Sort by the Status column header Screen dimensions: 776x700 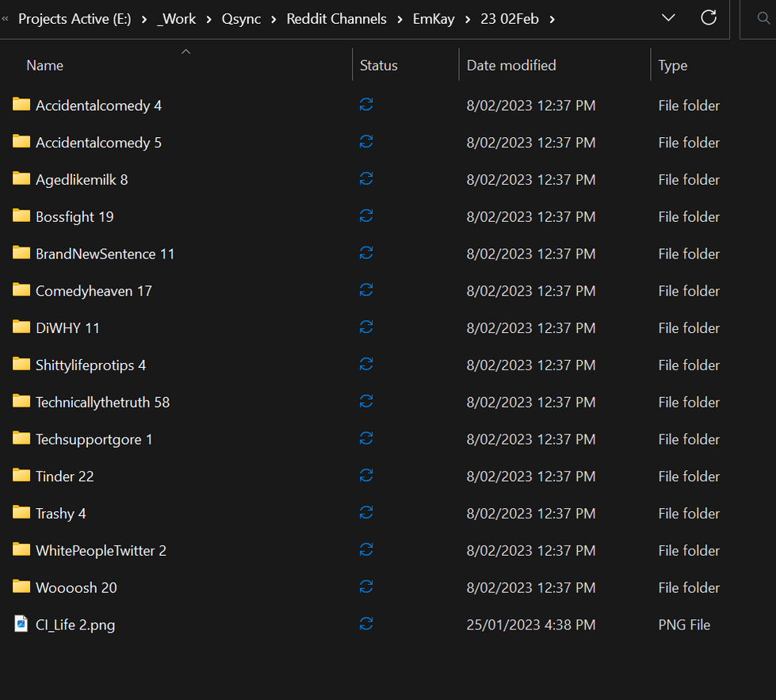tap(379, 65)
